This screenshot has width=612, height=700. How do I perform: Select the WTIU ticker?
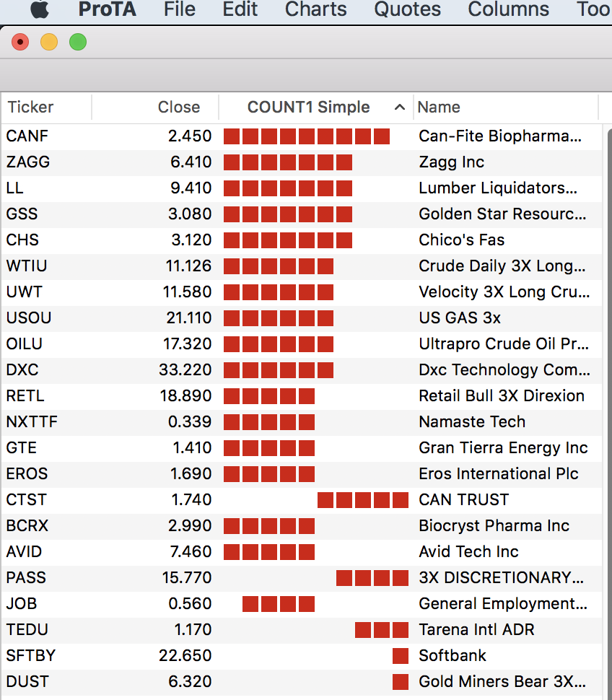pyautogui.click(x=26, y=266)
